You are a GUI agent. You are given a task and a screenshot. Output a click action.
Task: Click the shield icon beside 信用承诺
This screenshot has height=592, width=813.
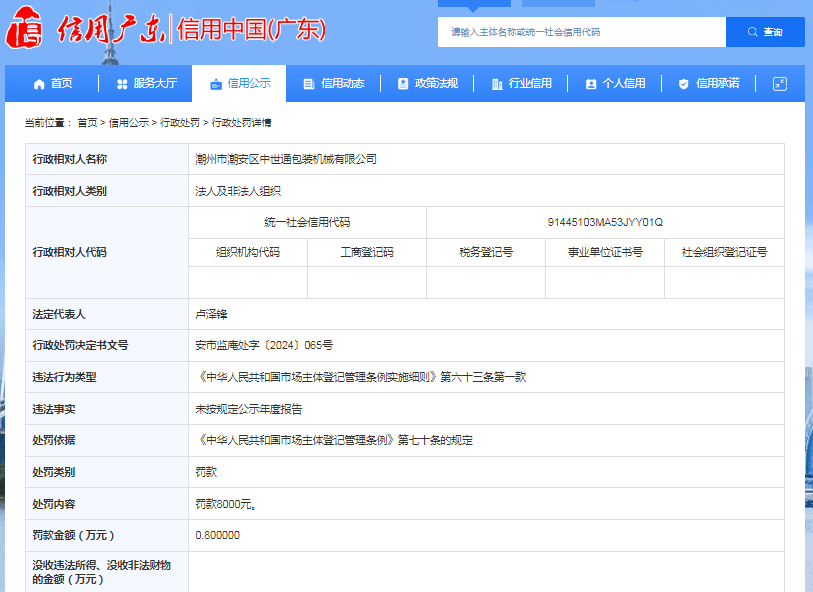[x=683, y=84]
